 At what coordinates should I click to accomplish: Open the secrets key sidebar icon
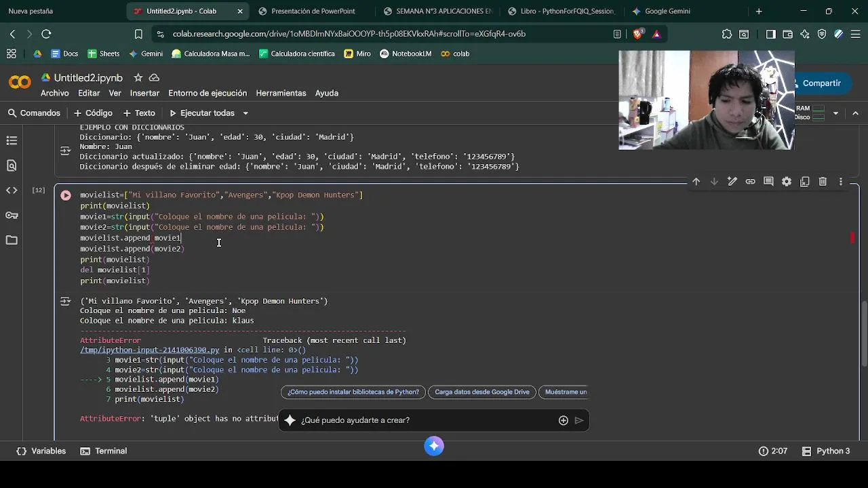(x=12, y=216)
